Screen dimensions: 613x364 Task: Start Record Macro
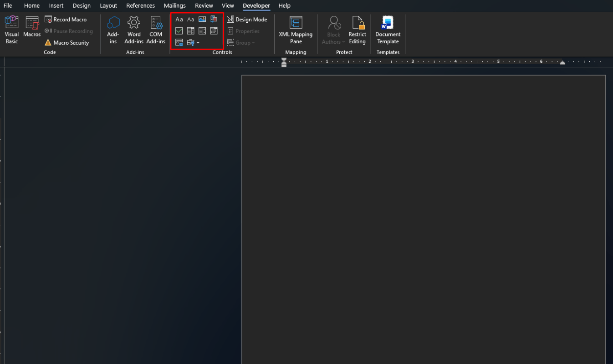click(66, 20)
